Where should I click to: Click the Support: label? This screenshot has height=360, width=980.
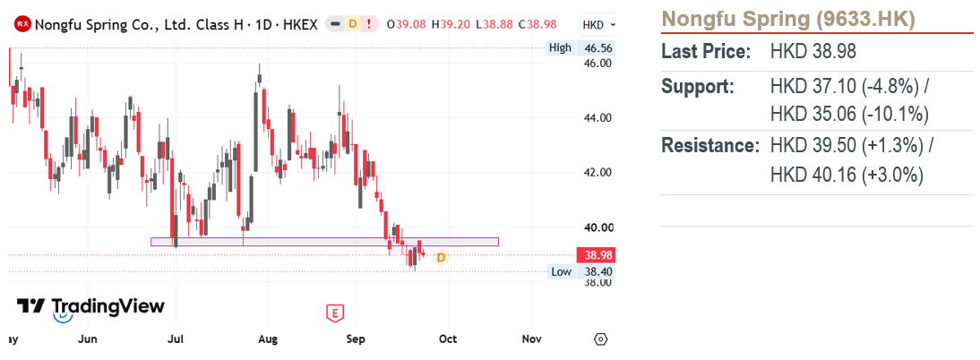698,86
